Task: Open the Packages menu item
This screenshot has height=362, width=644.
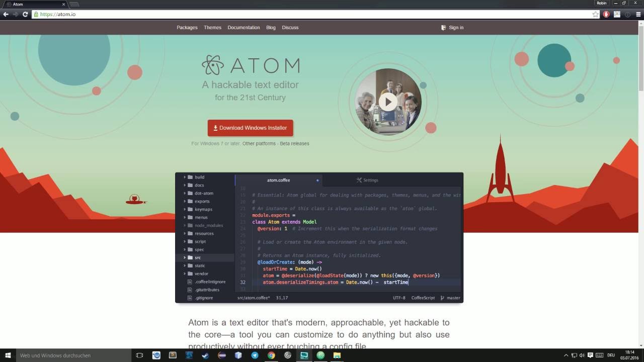Action: [187, 28]
